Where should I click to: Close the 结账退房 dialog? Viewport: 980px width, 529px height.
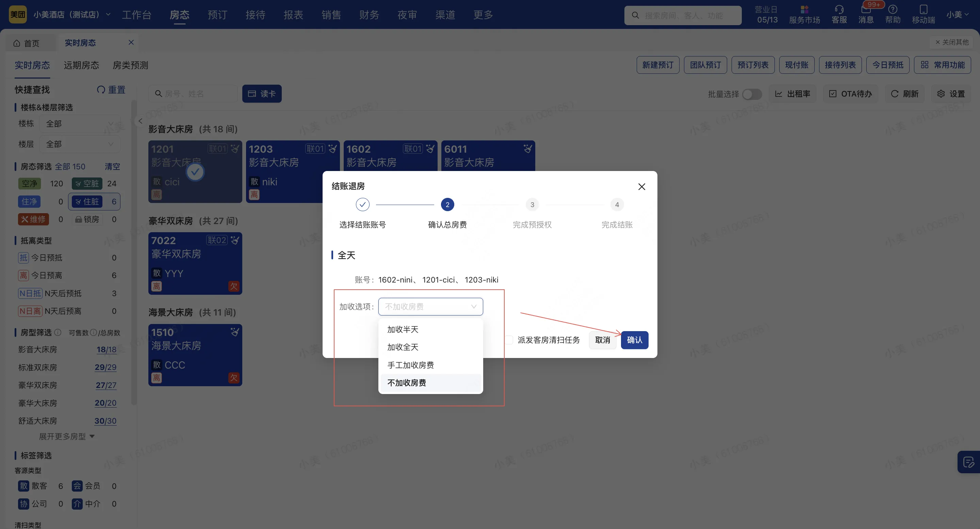pos(641,187)
